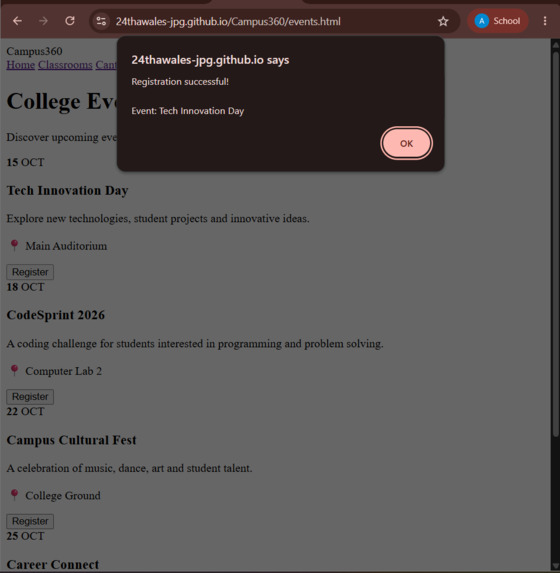
Task: Open the Home navigation link
Action: (x=21, y=65)
